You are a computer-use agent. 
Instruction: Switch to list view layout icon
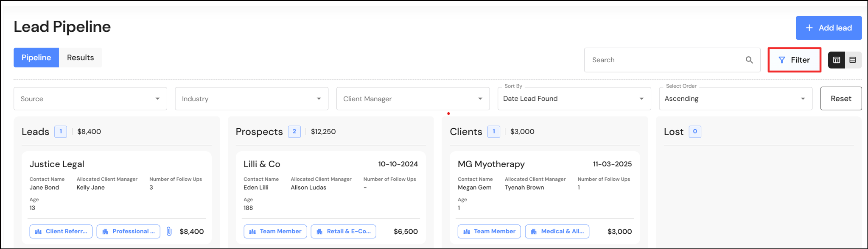[853, 60]
